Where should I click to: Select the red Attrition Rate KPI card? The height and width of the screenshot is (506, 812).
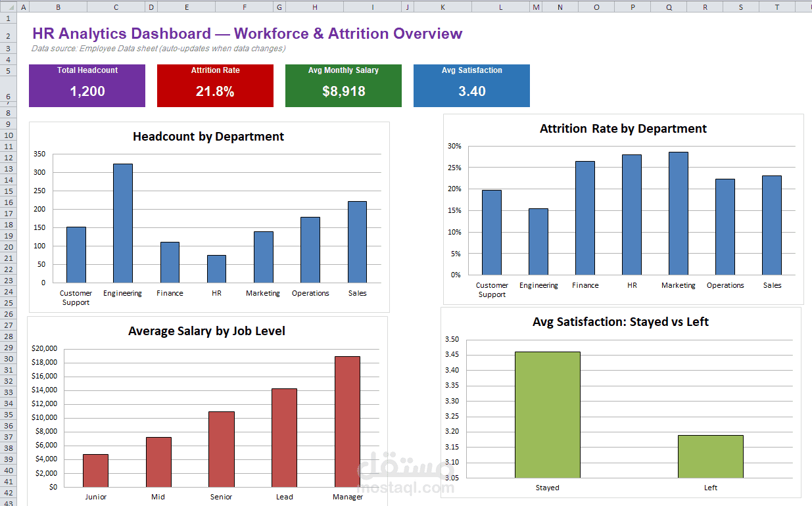(215, 85)
